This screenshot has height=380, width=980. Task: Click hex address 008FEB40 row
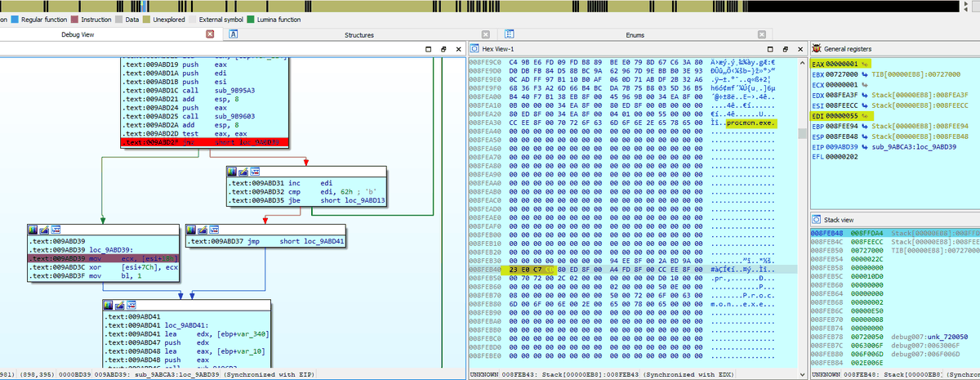632,268
